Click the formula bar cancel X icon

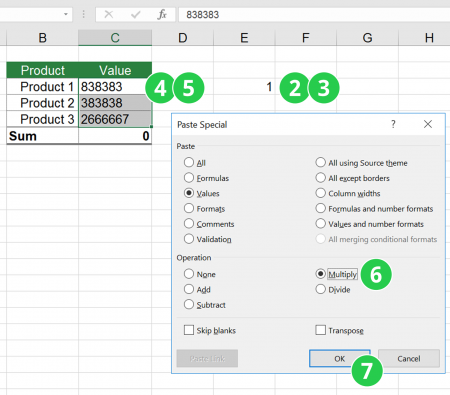tap(109, 14)
